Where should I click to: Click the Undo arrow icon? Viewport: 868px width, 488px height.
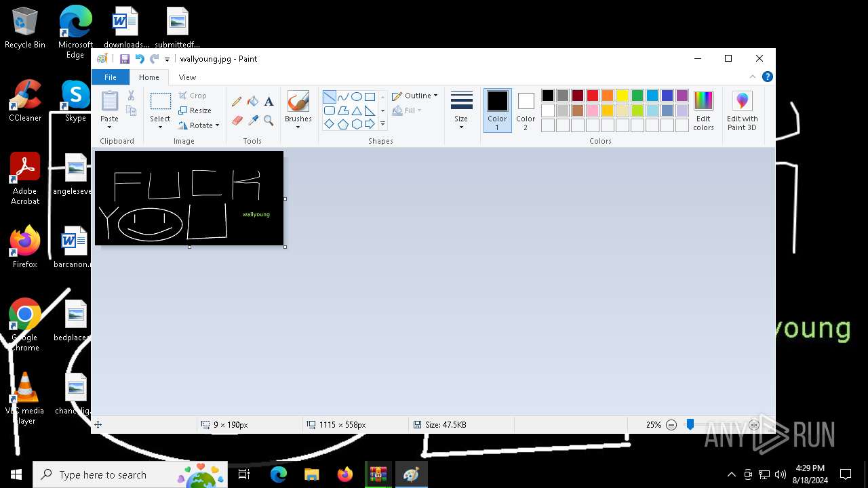tap(140, 59)
